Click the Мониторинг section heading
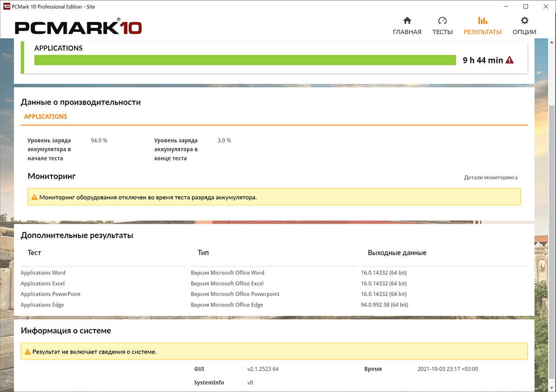Image resolution: width=556 pixels, height=392 pixels. (51, 176)
